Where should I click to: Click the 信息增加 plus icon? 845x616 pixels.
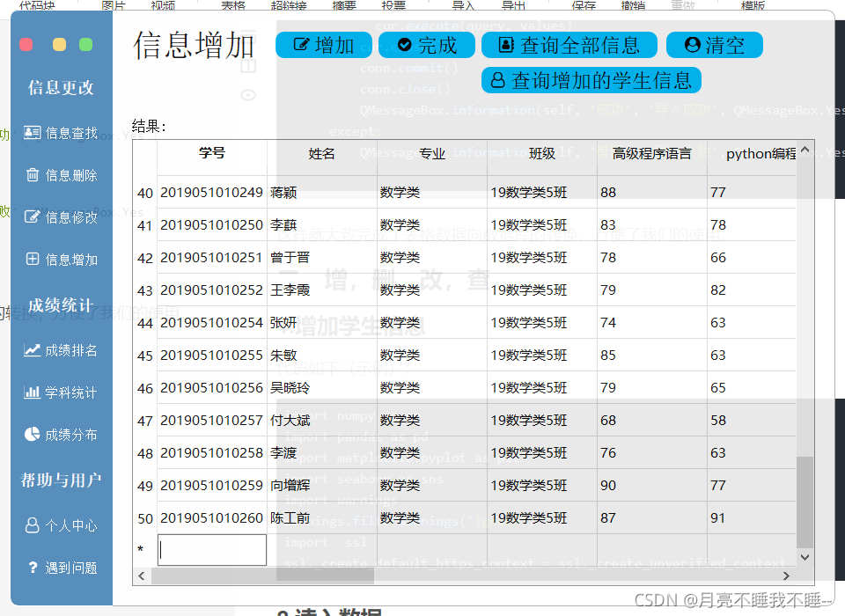pos(33,260)
